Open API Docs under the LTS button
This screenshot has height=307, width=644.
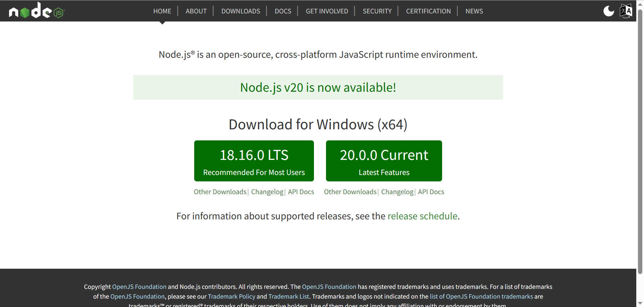[301, 192]
